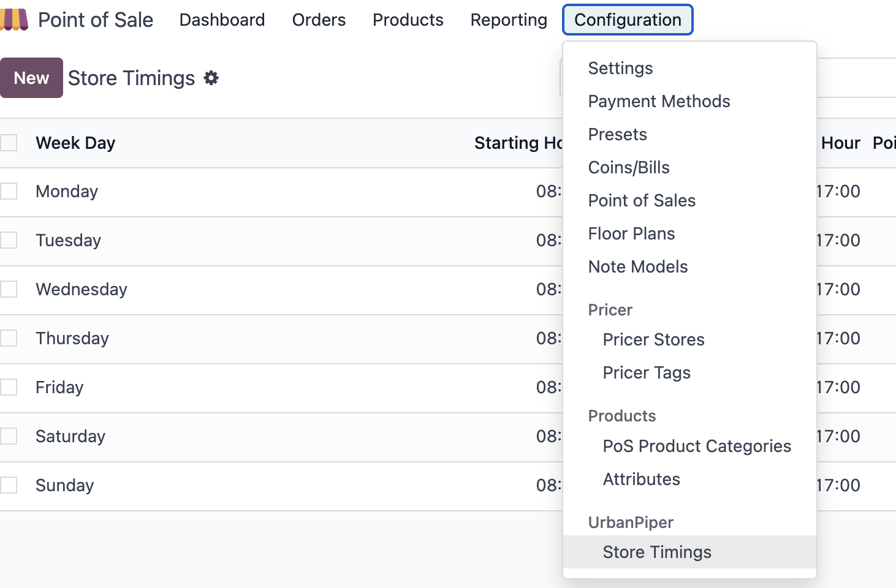
Task: Click the 'Saturday' week day cell
Action: click(x=70, y=436)
